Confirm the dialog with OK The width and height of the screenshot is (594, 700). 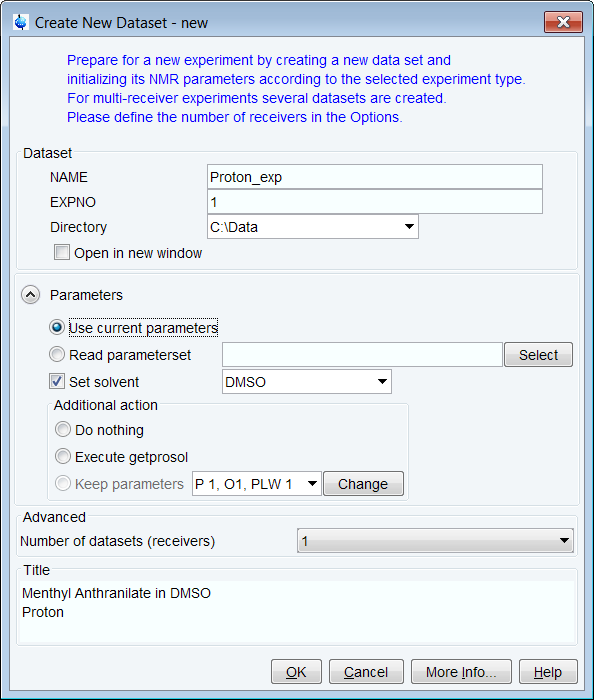point(296,671)
